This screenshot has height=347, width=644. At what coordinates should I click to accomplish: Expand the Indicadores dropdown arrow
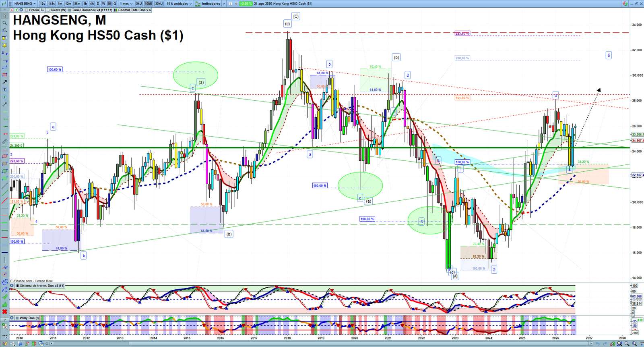224,4
